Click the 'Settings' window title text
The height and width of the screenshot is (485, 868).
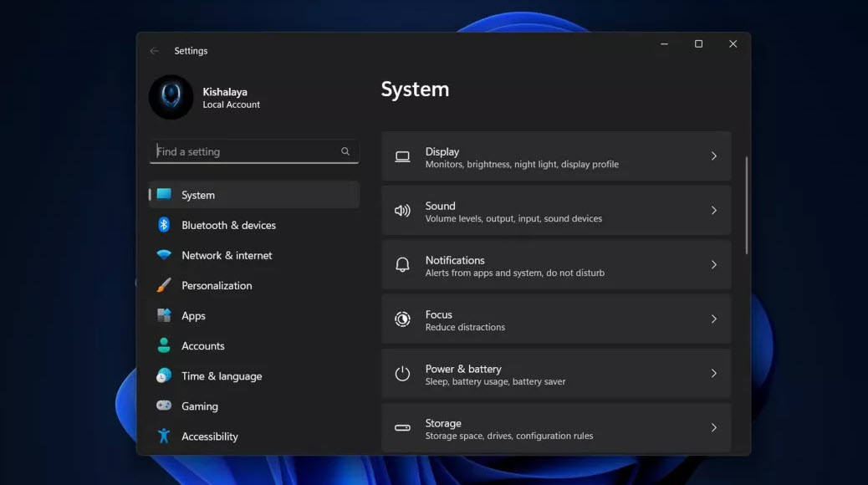point(191,51)
